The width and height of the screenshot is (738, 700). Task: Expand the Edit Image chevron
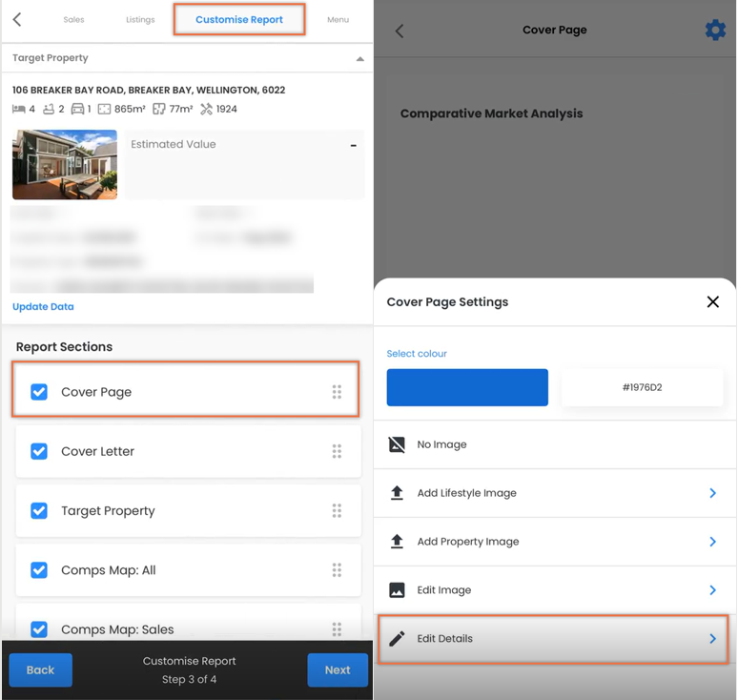712,589
